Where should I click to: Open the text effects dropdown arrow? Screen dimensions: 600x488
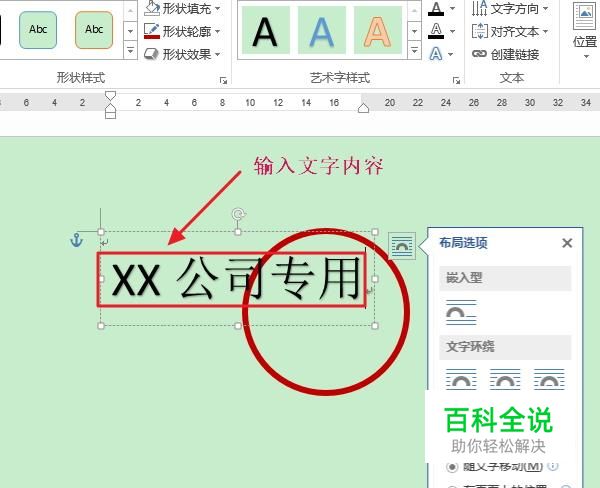(451, 54)
